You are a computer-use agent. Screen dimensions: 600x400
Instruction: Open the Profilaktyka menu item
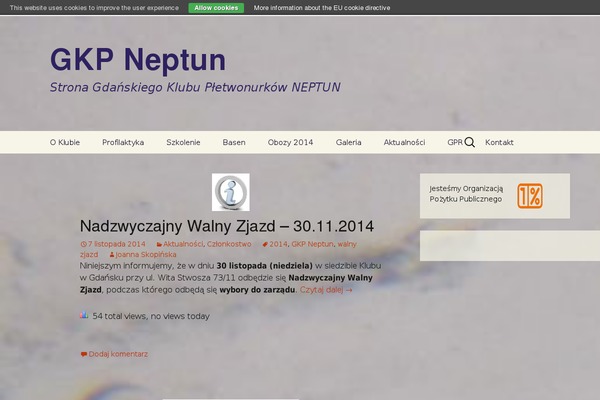coord(123,142)
